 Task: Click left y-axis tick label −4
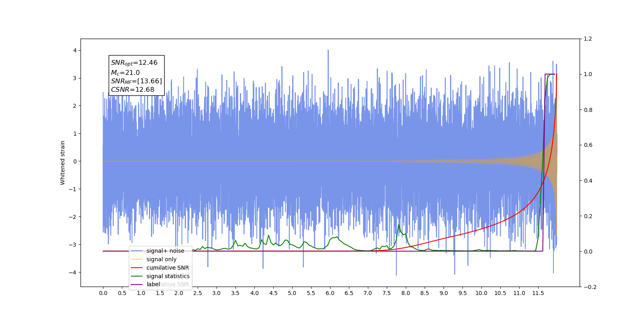72,272
